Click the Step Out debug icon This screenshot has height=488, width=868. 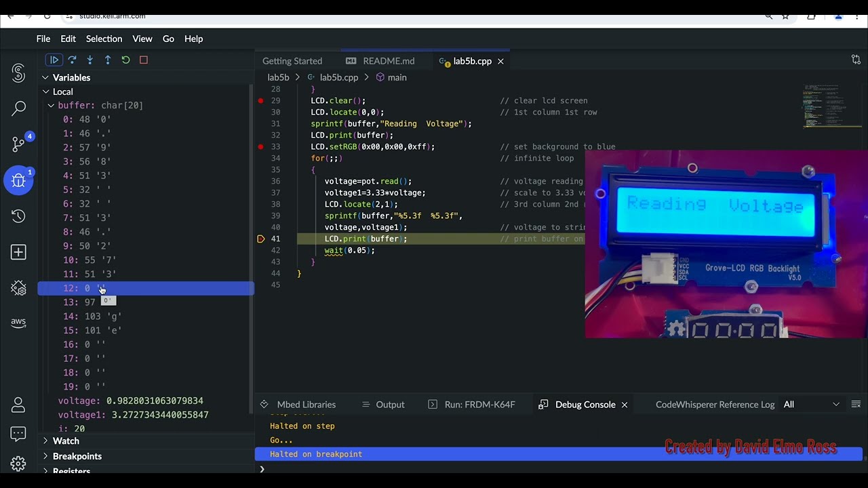coord(108,60)
